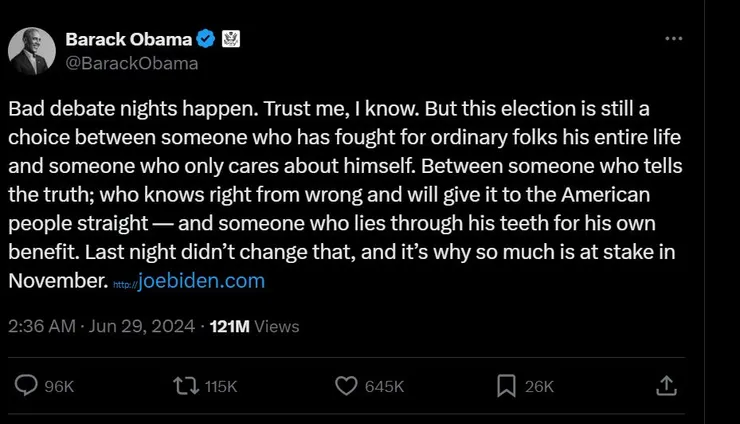Image resolution: width=740 pixels, height=424 pixels.
Task: Click the repost arrows icon
Action: [x=185, y=385]
